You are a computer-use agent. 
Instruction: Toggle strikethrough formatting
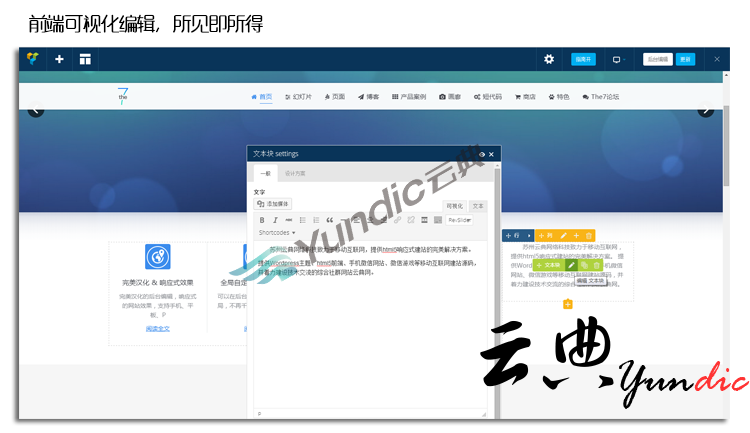click(288, 220)
